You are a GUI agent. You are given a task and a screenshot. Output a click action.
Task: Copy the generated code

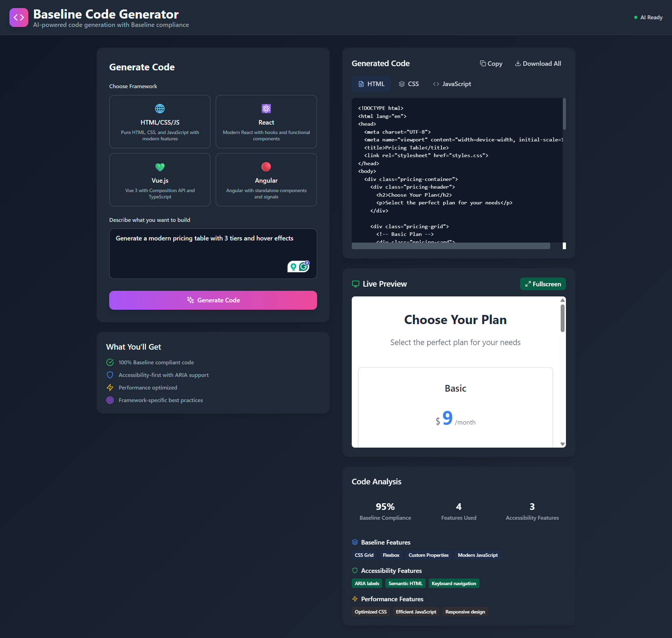click(x=491, y=64)
